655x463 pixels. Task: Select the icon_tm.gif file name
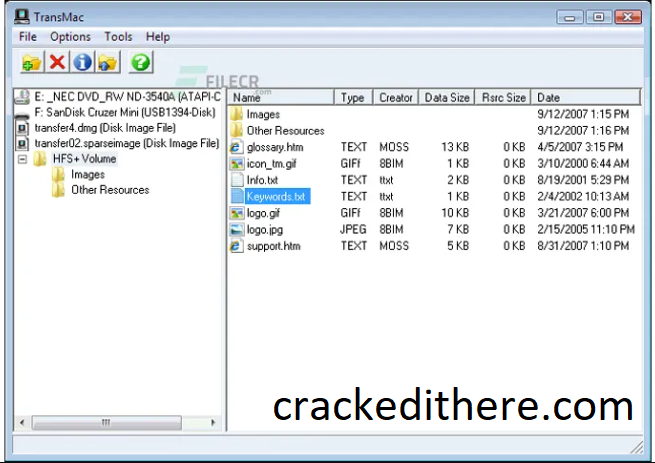click(x=272, y=163)
